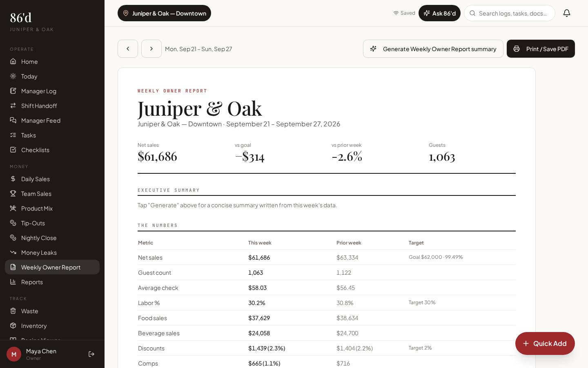Go to next week arrow
Image resolution: width=588 pixels, height=368 pixels.
pyautogui.click(x=151, y=49)
